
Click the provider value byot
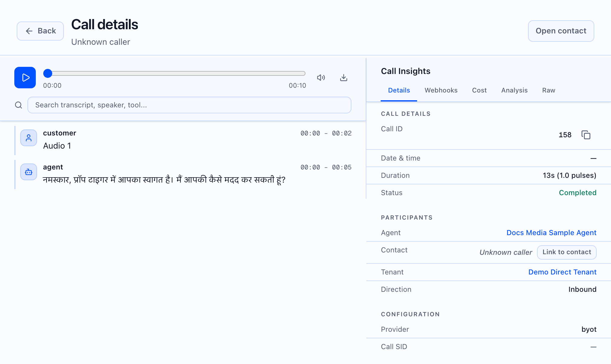tap(589, 329)
